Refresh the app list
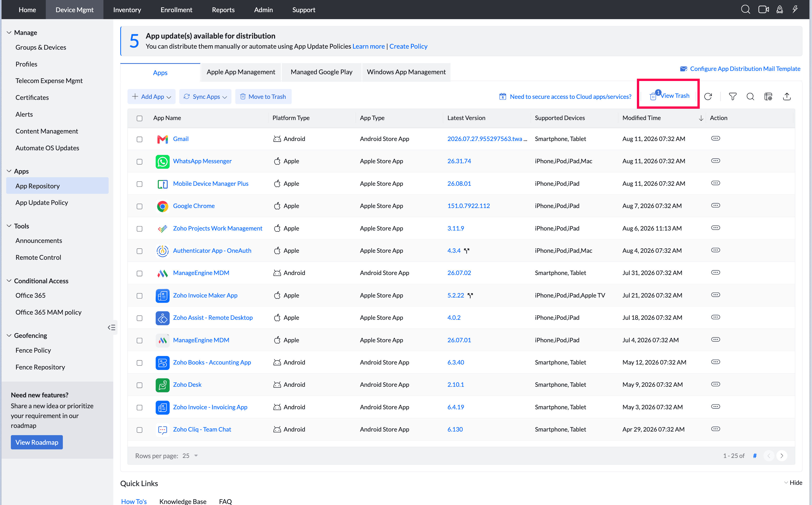This screenshot has width=812, height=505. pos(708,96)
